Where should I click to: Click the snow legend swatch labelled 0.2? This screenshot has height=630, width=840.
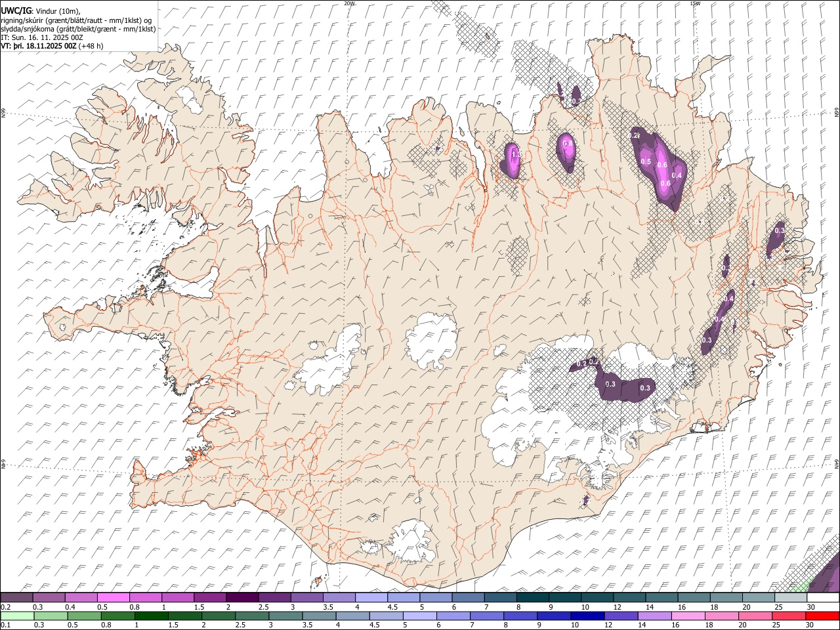tap(17, 598)
